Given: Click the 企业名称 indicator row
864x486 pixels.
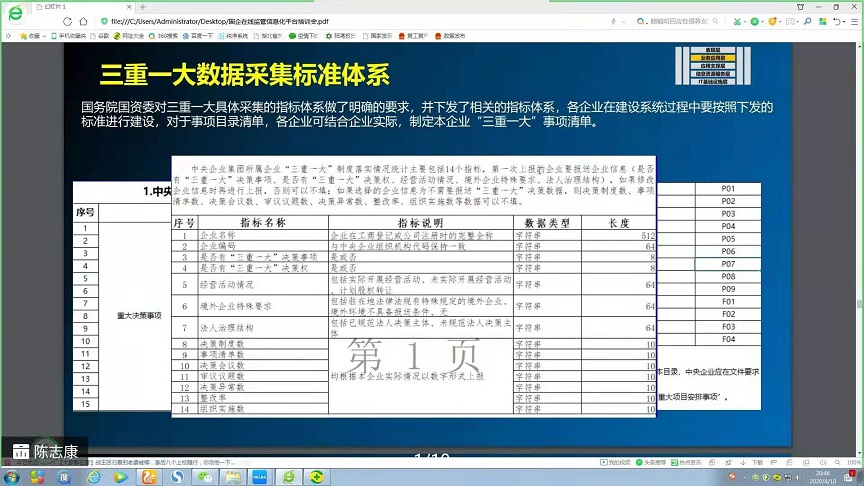Looking at the screenshot, I should point(413,235).
